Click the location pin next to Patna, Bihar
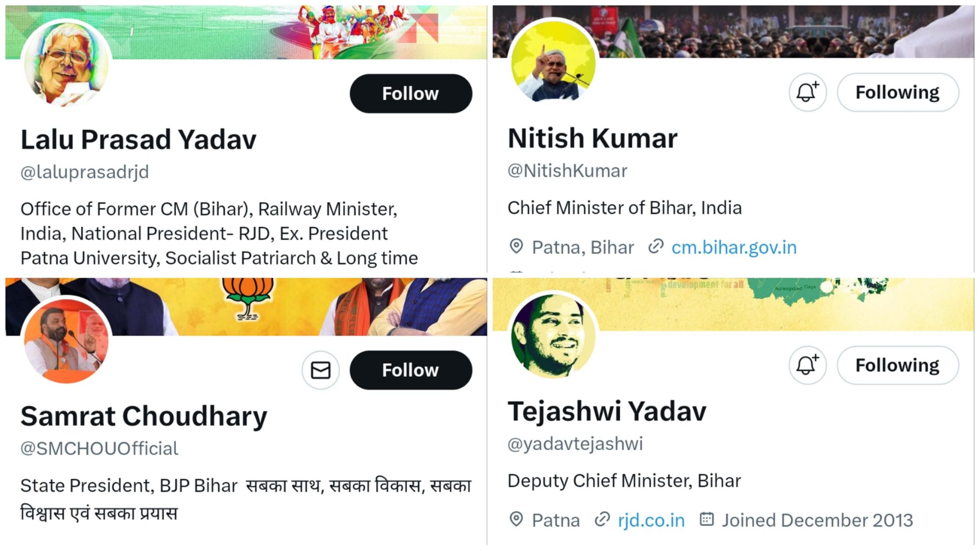 [516, 246]
